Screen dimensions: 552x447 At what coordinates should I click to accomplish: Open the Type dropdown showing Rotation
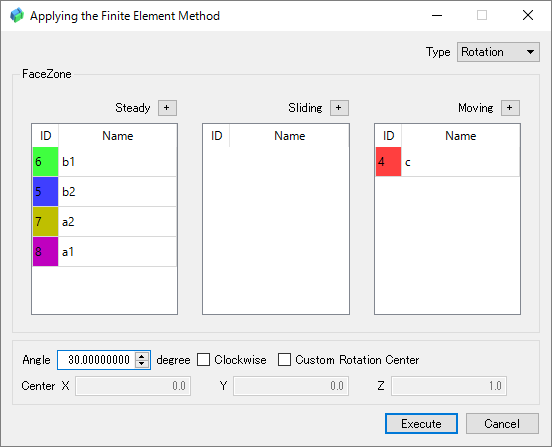pos(498,52)
